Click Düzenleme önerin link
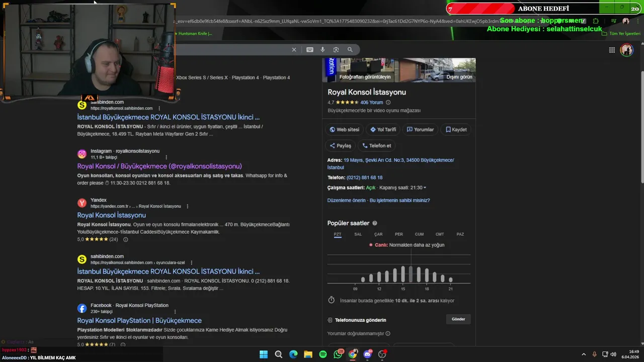 346,201
